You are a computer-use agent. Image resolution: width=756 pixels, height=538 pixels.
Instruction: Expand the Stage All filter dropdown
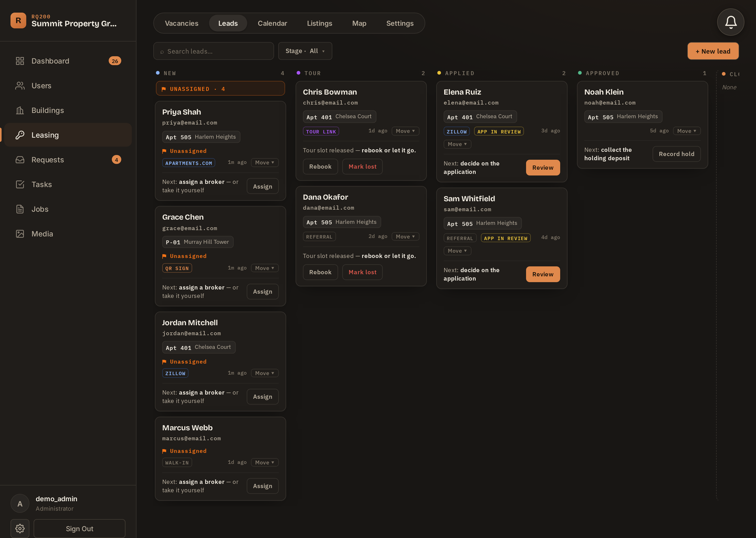point(305,51)
